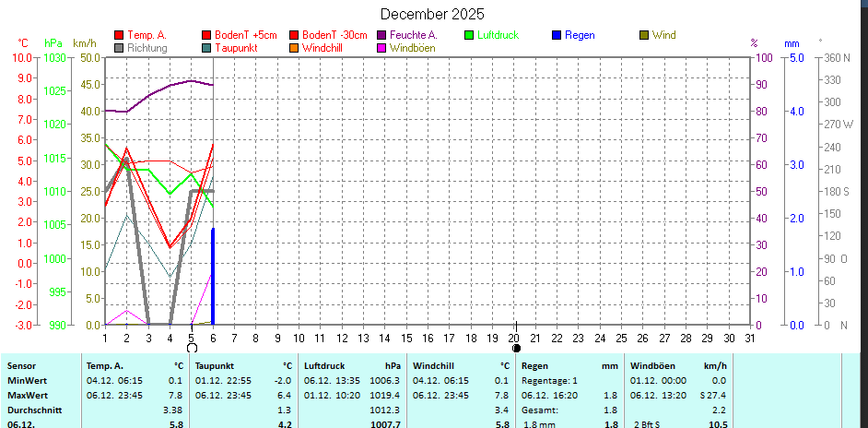This screenshot has width=868, height=428.
Task: Click the olive Wind legend color box
Action: 644,35
